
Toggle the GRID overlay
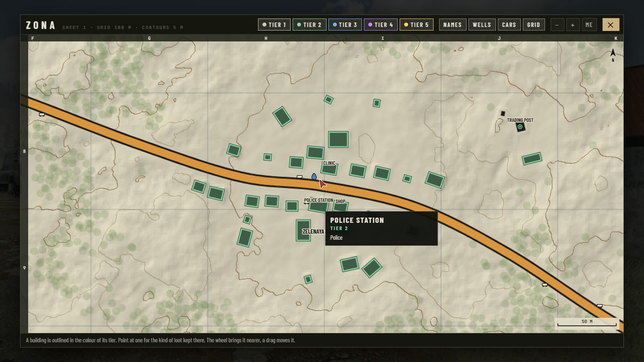(534, 25)
